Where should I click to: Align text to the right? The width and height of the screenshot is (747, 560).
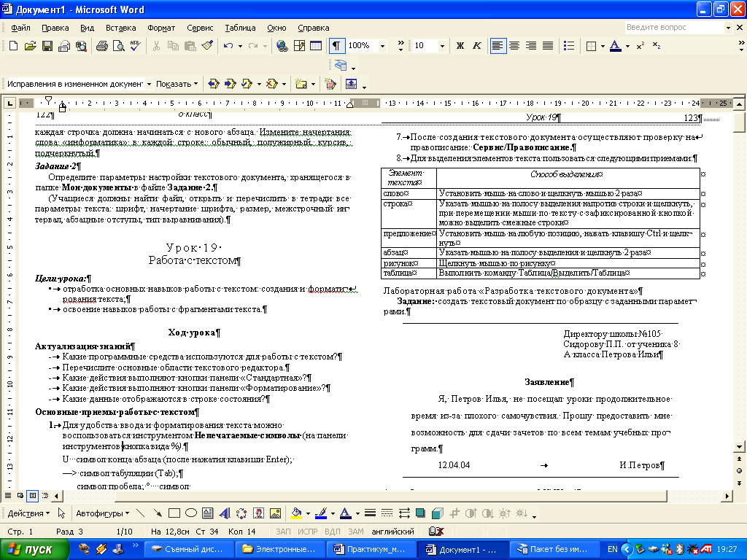click(x=531, y=46)
